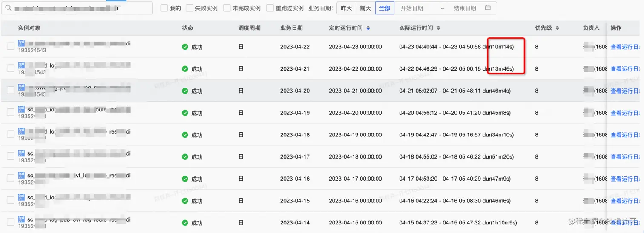Click the 开始日期 input field
644x233 pixels.
tap(412, 8)
